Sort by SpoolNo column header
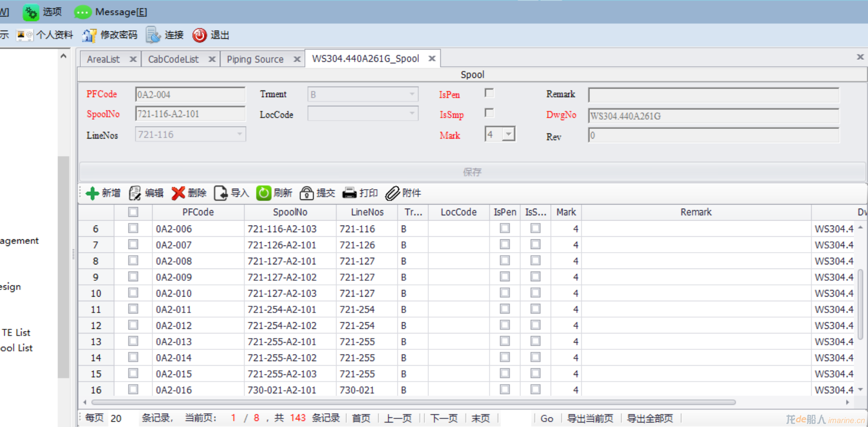Image resolution: width=868 pixels, height=427 pixels. (x=290, y=212)
